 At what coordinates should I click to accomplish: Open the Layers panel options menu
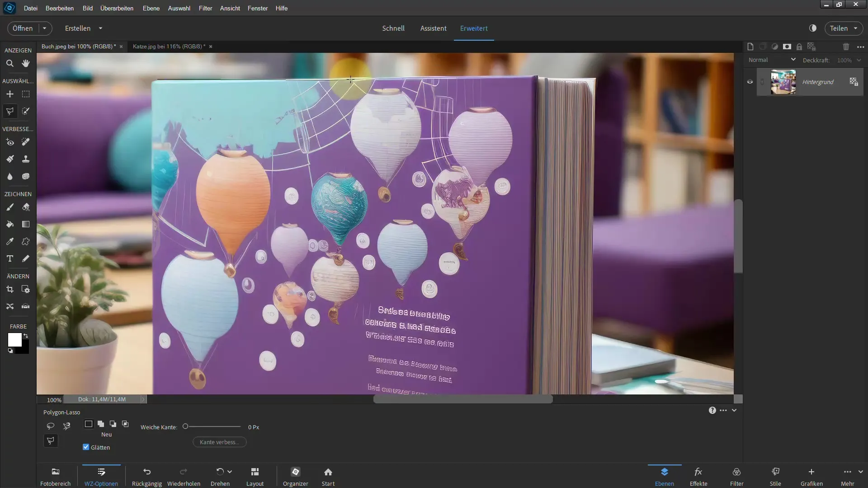coord(861,47)
